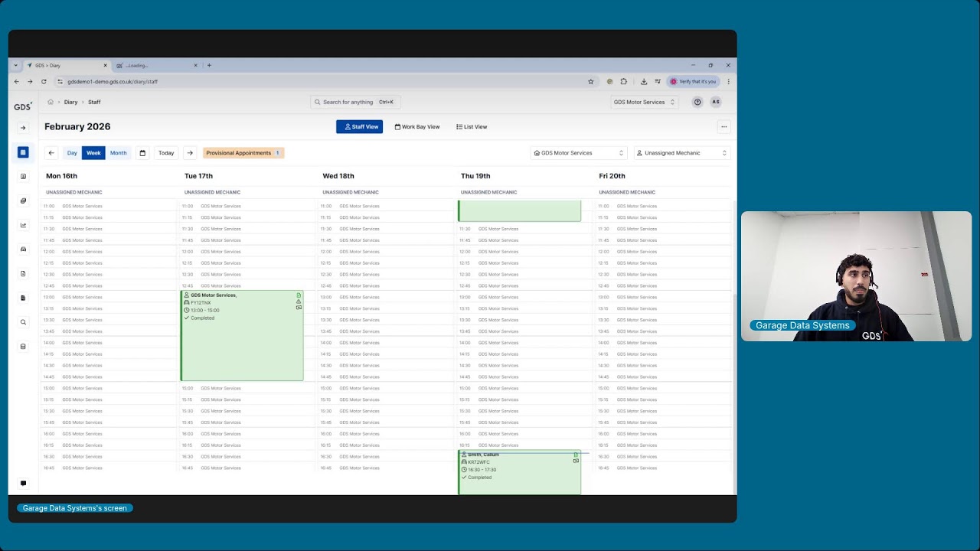Image resolution: width=980 pixels, height=551 pixels.
Task: Open browser downloads
Action: (x=644, y=81)
